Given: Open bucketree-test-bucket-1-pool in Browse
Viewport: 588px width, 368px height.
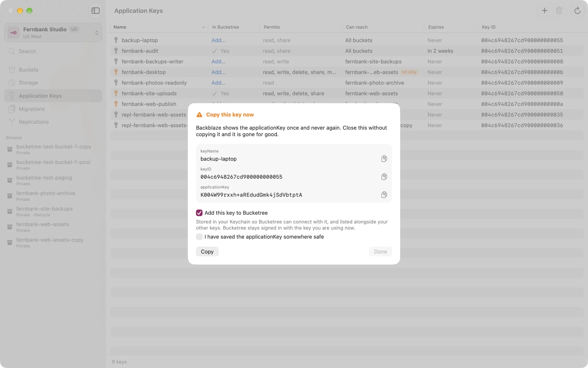Looking at the screenshot, I should [53, 165].
